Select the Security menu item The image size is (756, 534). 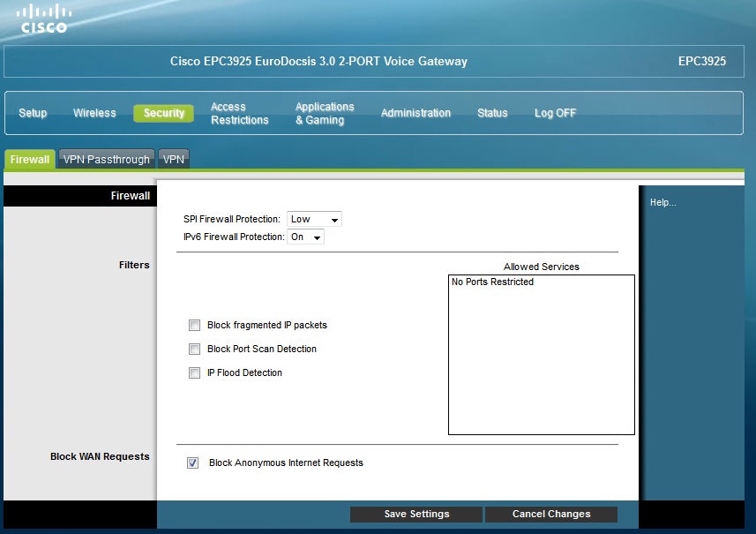(x=164, y=113)
